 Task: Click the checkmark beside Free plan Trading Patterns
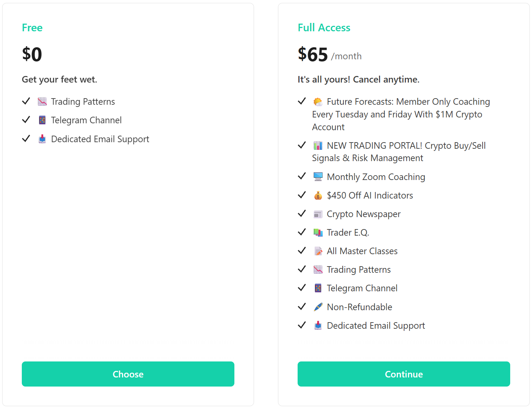click(26, 101)
